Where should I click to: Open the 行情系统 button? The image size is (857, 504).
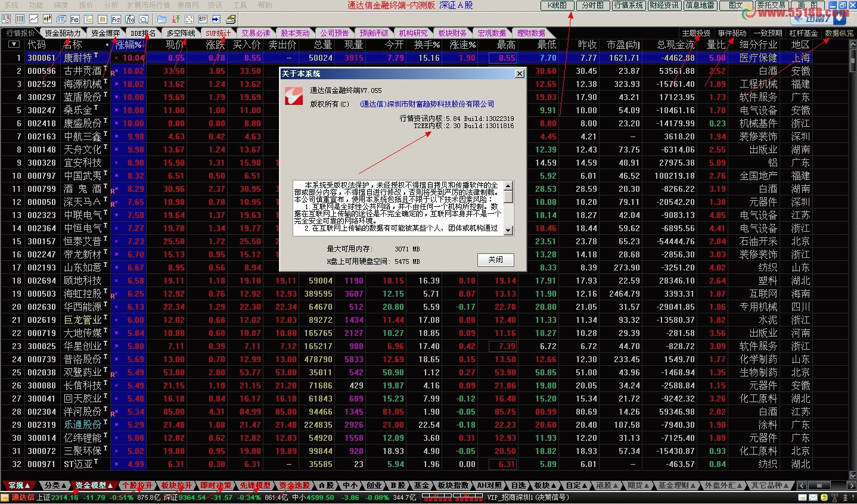pyautogui.click(x=628, y=5)
